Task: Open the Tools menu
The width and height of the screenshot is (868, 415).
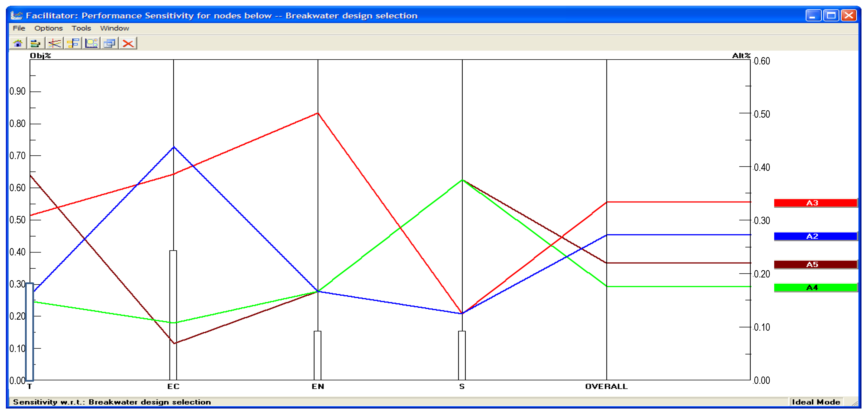Action: coord(81,28)
